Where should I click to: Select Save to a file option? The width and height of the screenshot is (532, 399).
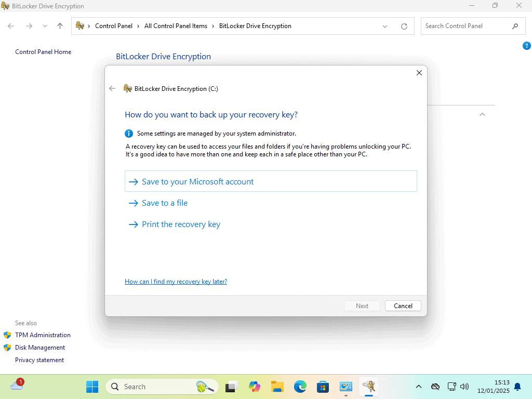click(164, 203)
